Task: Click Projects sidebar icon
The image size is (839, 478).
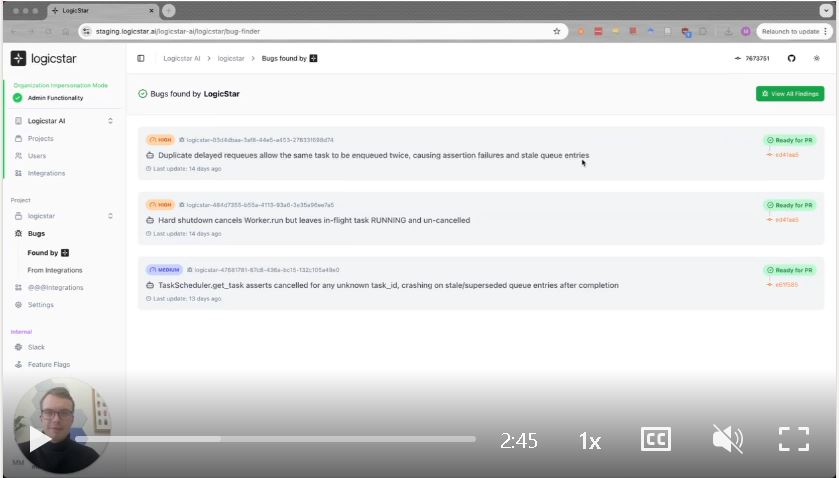Action: coord(18,139)
